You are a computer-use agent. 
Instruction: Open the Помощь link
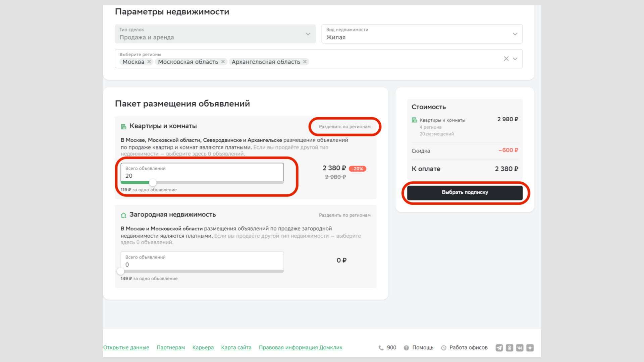coord(423,348)
